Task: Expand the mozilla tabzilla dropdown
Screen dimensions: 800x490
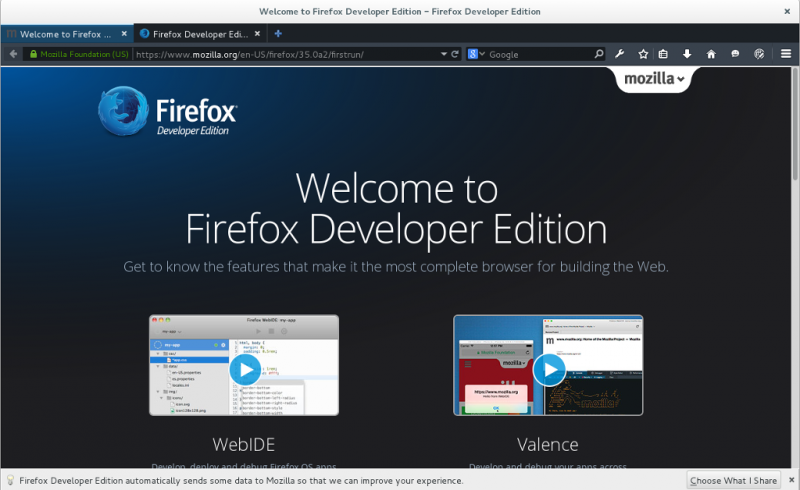Action: 654,79
